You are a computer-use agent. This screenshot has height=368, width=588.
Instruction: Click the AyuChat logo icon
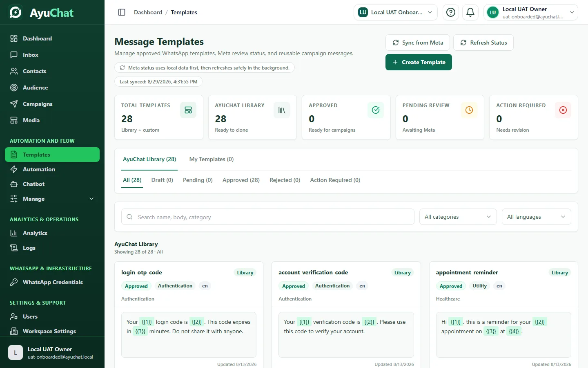16,12
